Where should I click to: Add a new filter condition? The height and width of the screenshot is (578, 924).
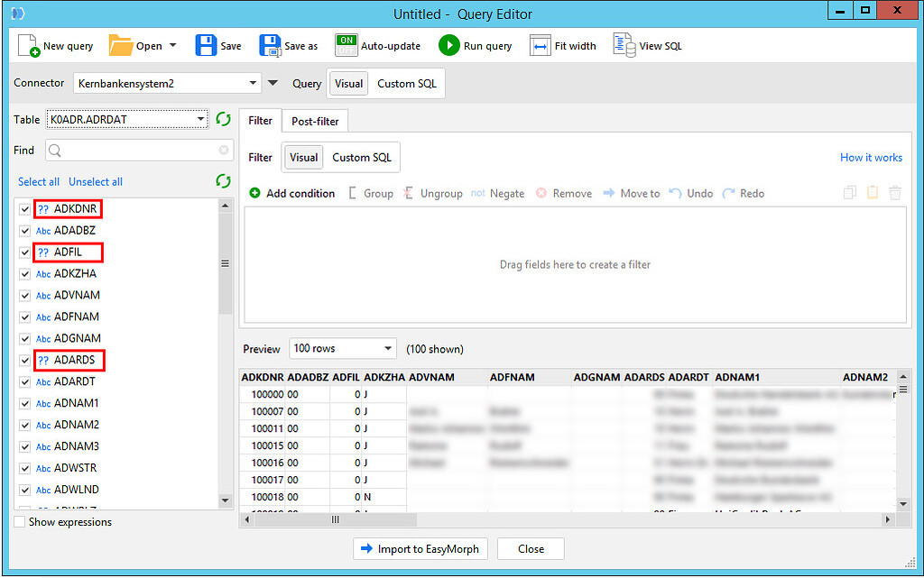click(291, 193)
